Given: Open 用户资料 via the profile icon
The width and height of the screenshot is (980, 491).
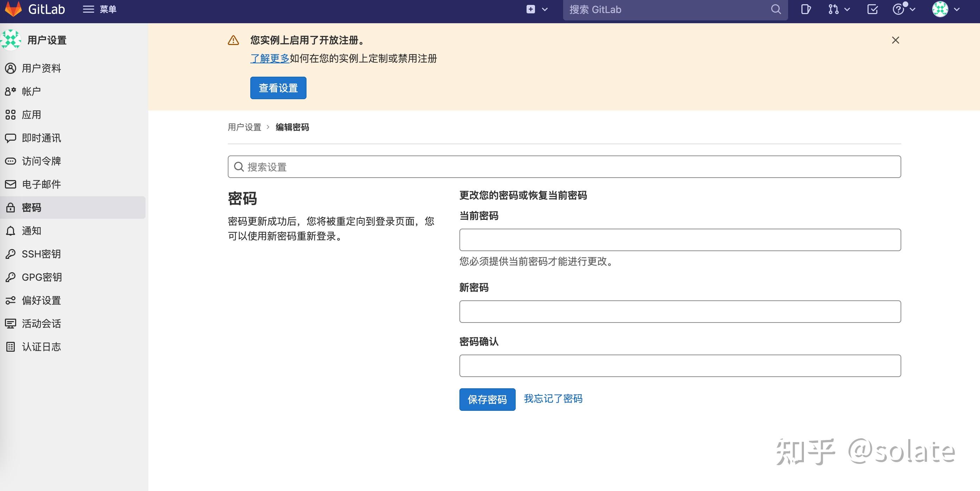Looking at the screenshot, I should pos(10,68).
